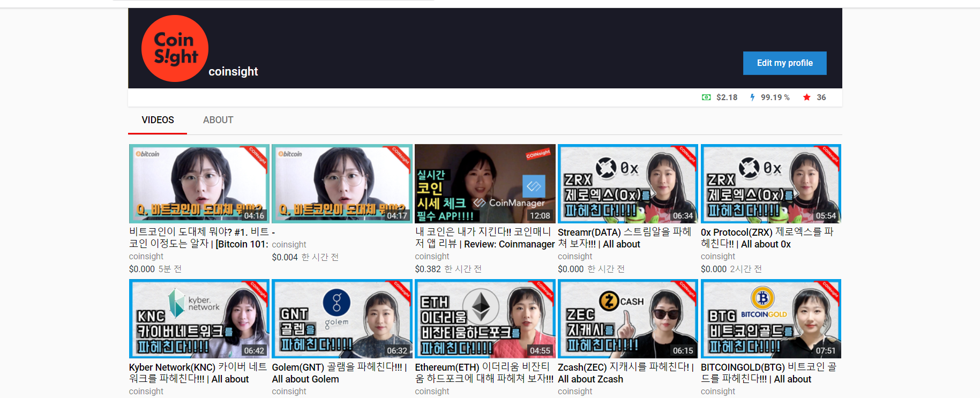980x398 pixels.
Task: Open the Golem(GNT) video title
Action: point(340,373)
